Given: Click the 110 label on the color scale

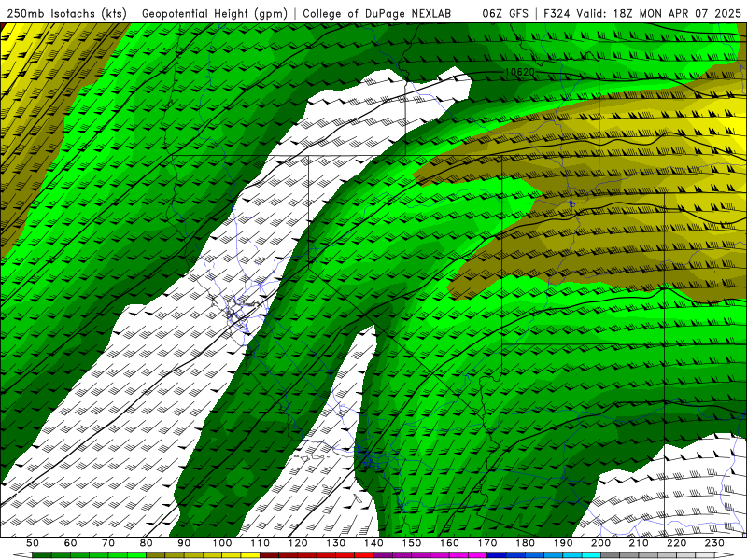Looking at the screenshot, I should (x=260, y=543).
